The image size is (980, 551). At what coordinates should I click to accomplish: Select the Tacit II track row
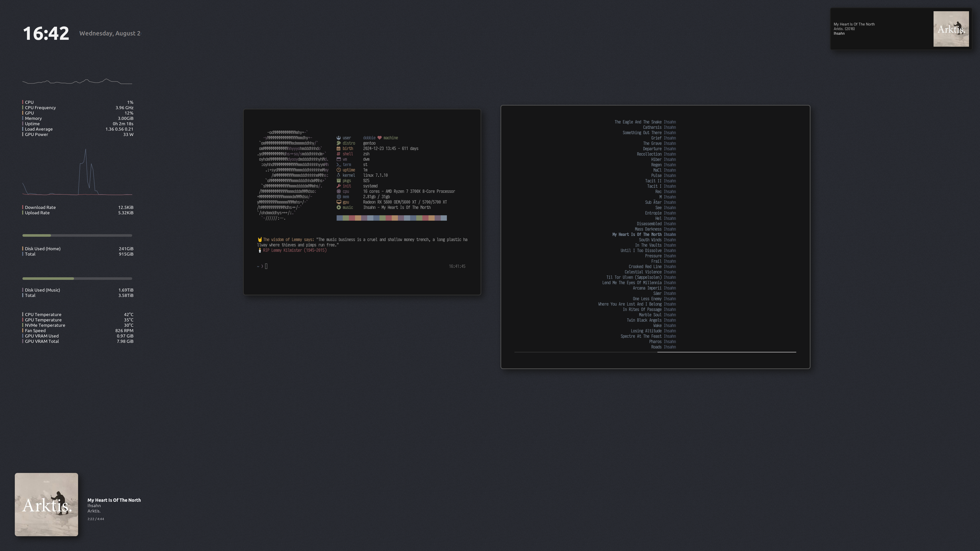[660, 181]
